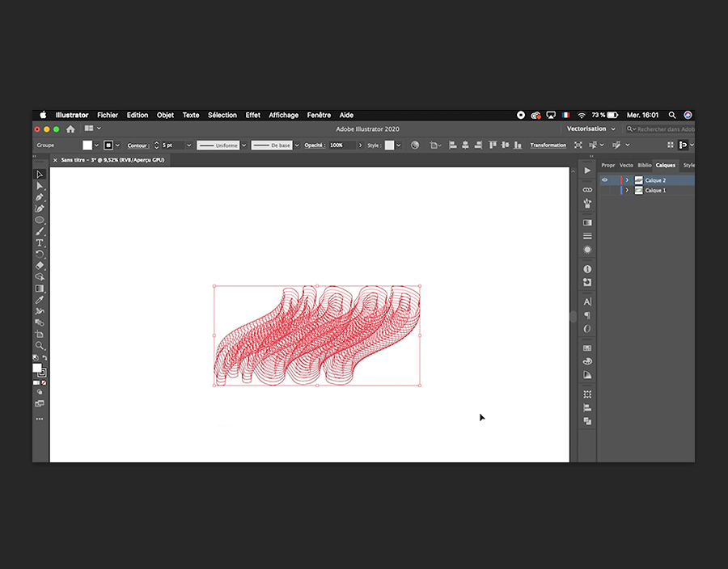Select the Rotate tool

click(40, 254)
